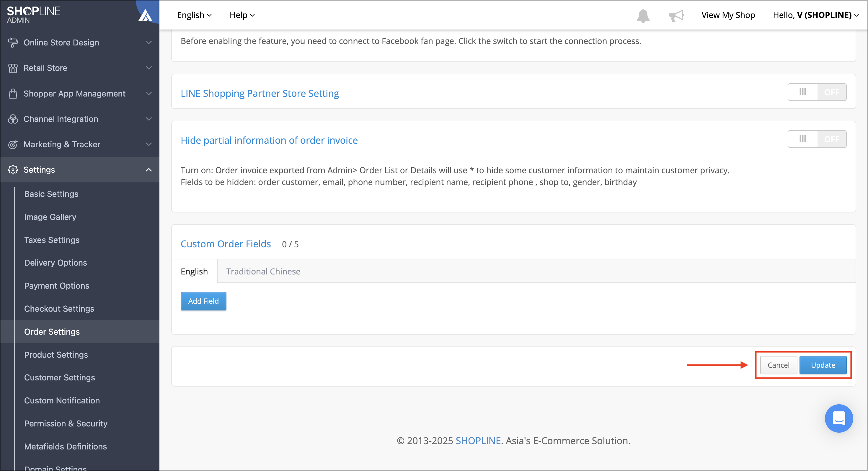Expand Marketing & Tracker chevron
The image size is (868, 471).
pos(149,144)
